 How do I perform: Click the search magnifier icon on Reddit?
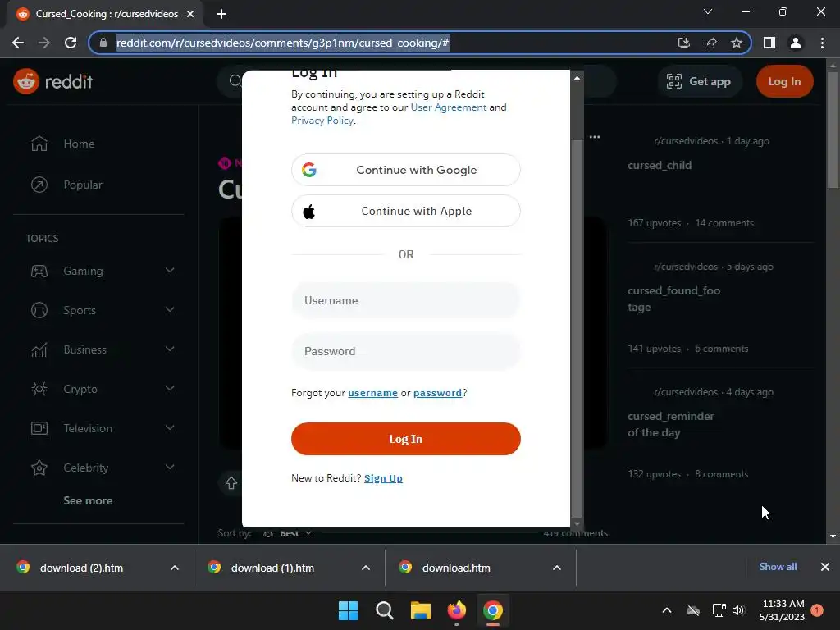coord(235,81)
